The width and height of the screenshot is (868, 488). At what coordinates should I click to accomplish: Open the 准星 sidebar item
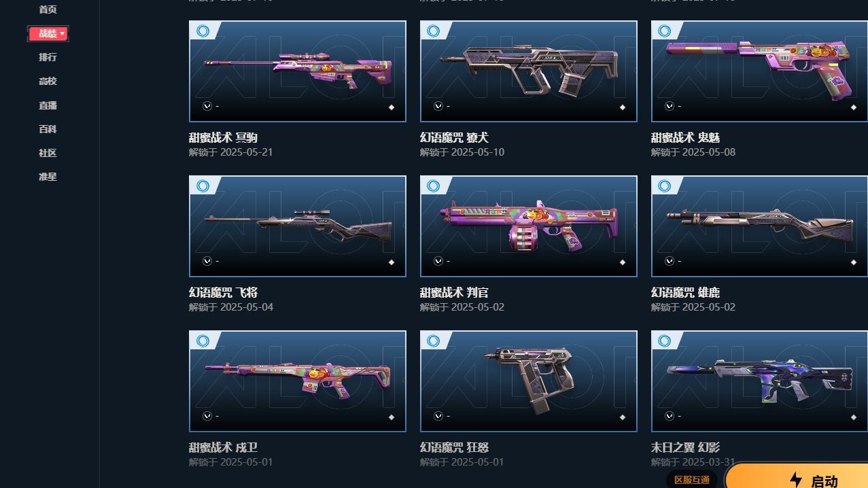coord(48,177)
